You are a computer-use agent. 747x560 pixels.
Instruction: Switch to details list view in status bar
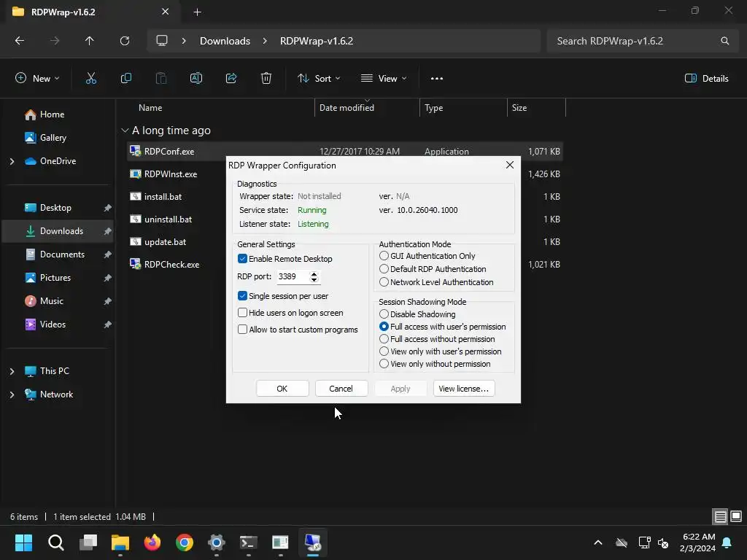720,516
